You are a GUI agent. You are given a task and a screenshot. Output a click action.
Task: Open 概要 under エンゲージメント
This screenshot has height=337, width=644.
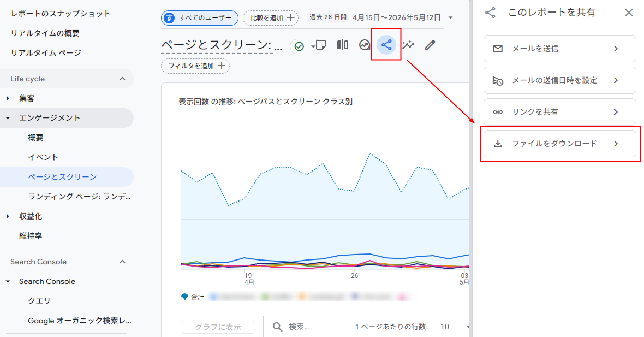pyautogui.click(x=35, y=138)
